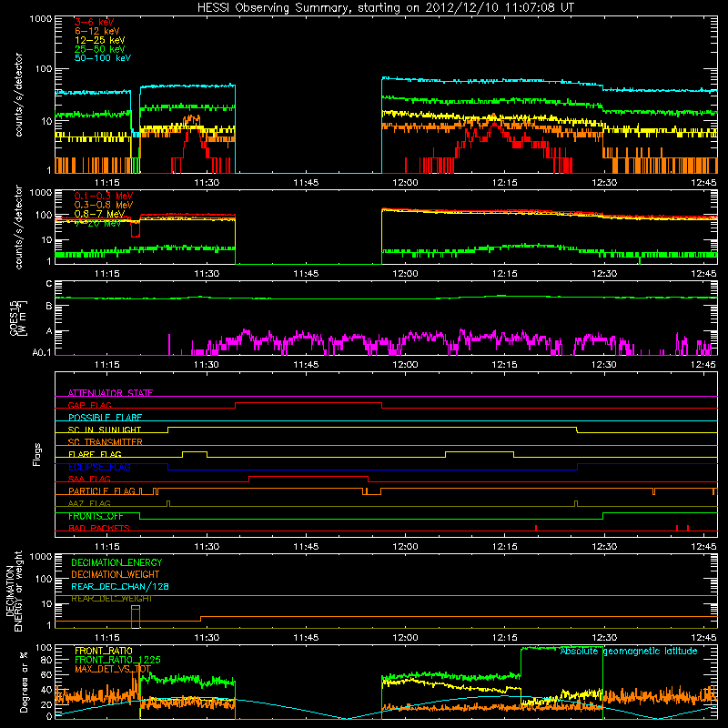This screenshot has width=728, height=728.
Task: Select the POSSIBLE_FLARE flag label
Action: coord(105,418)
